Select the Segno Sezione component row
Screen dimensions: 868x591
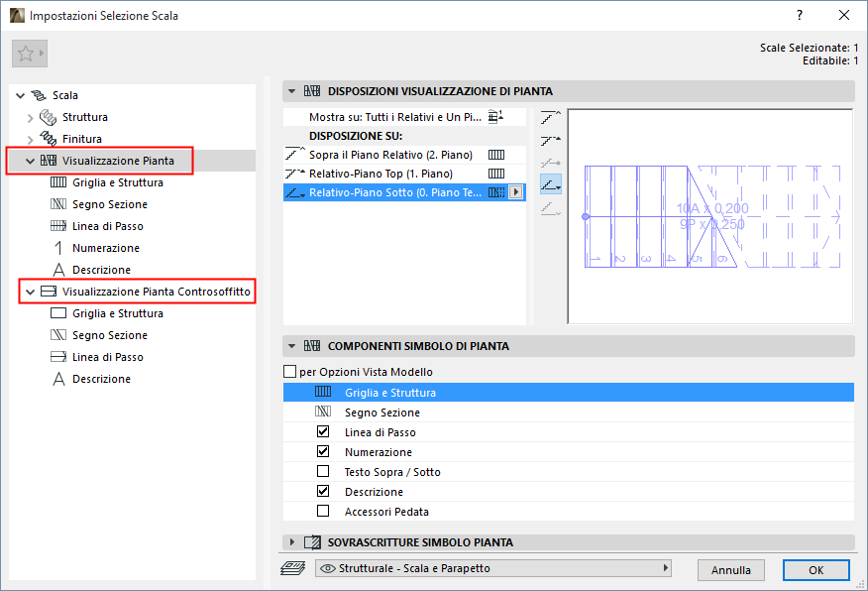pyautogui.click(x=569, y=413)
